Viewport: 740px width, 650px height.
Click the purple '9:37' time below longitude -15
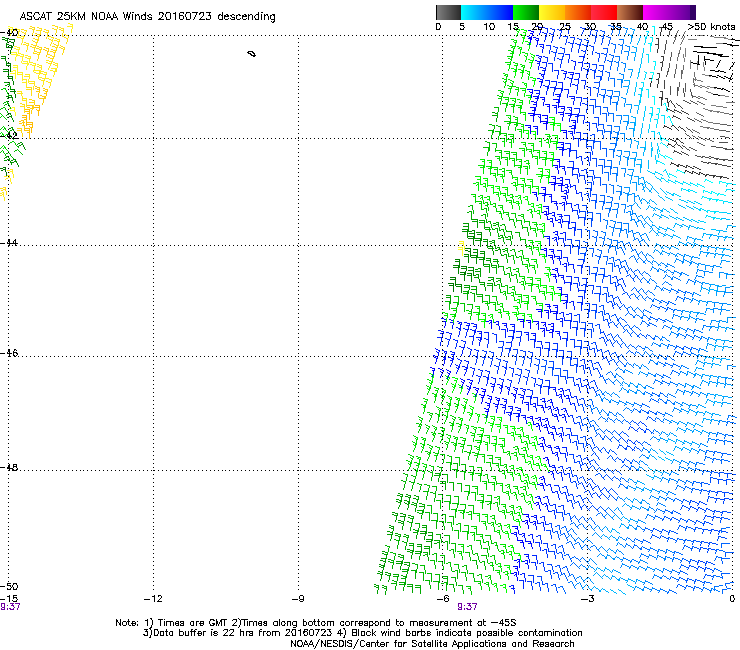click(10, 607)
